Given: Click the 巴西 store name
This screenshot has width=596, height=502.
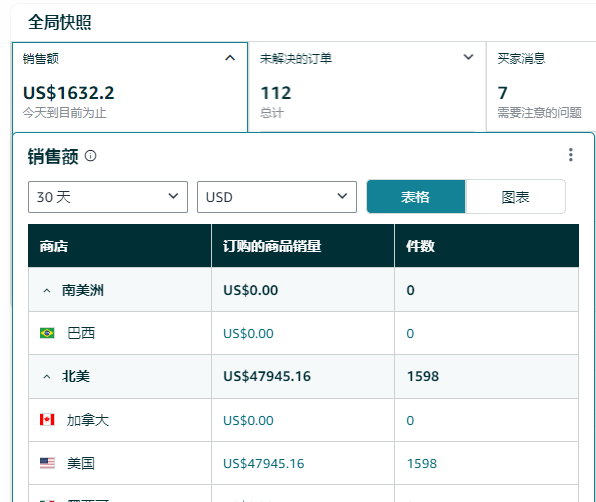Looking at the screenshot, I should tap(81, 333).
